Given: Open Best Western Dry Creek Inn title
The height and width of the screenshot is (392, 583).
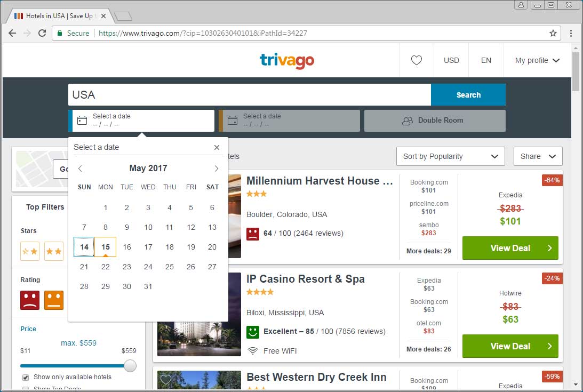Looking at the screenshot, I should [x=316, y=377].
